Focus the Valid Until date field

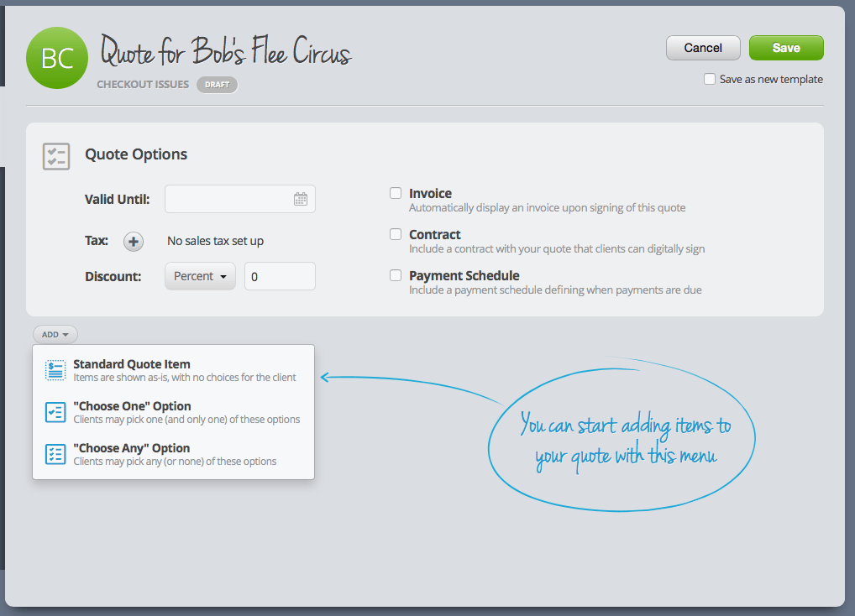click(x=228, y=199)
